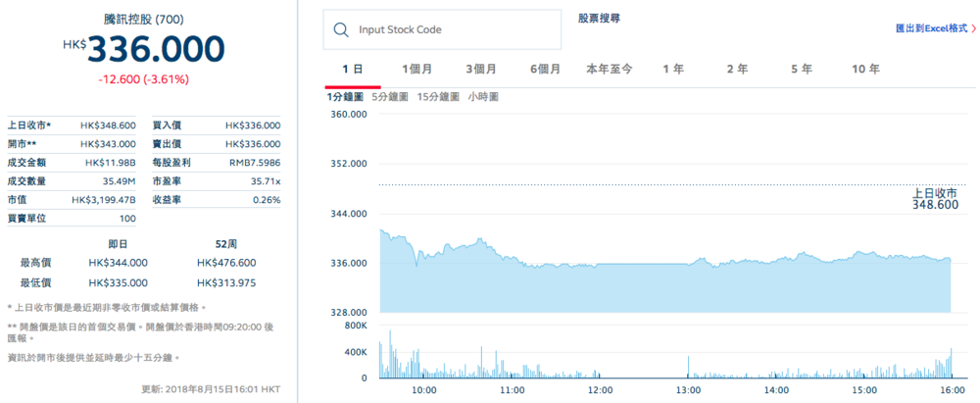Switch to the 2 年 tab
The image size is (980, 403).
point(738,70)
